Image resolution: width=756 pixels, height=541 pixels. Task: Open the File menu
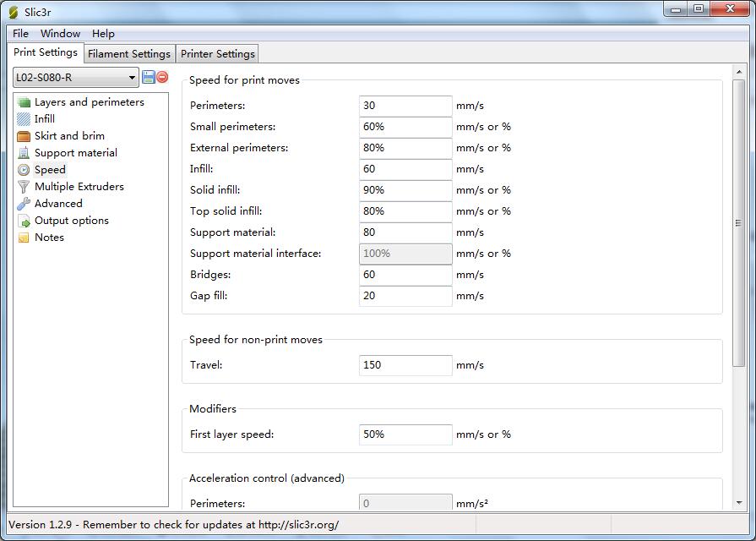(21, 34)
